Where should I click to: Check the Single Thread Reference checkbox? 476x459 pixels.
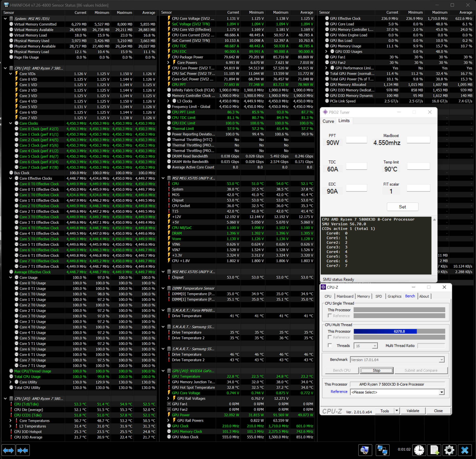(x=330, y=316)
